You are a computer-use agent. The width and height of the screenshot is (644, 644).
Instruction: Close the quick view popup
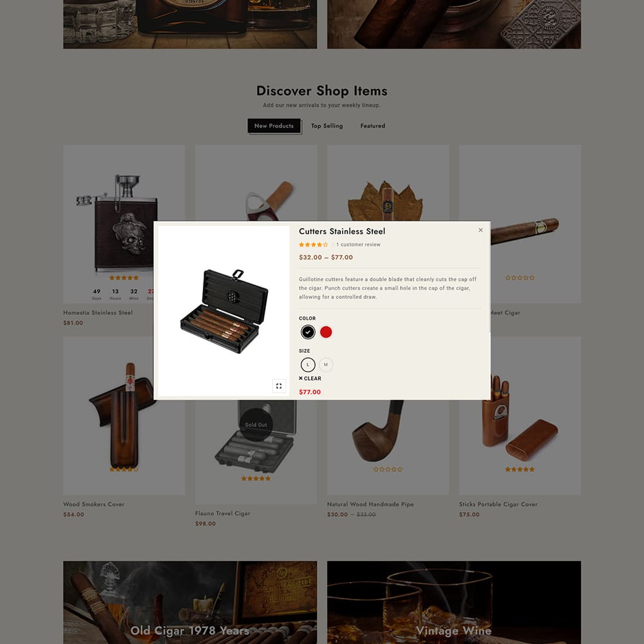tap(480, 230)
